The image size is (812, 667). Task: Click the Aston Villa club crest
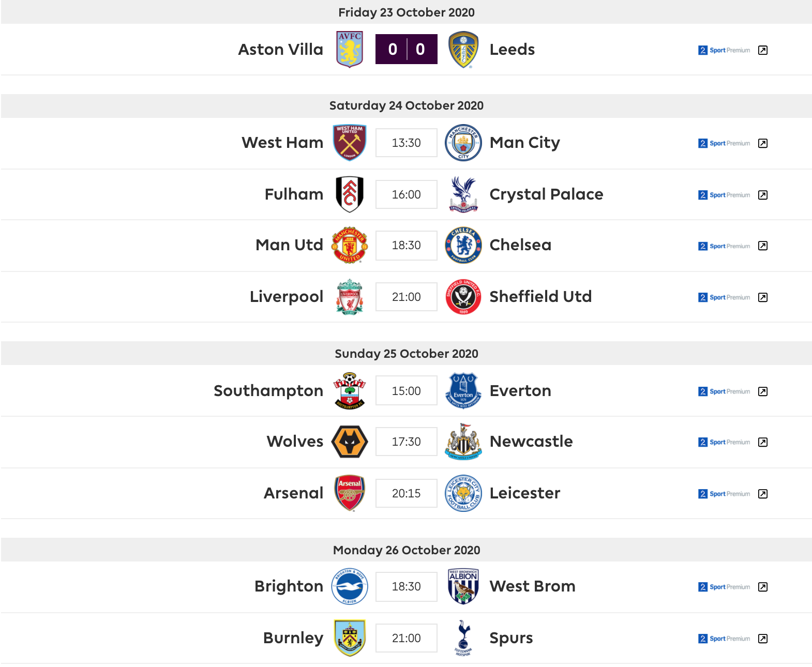pos(350,49)
